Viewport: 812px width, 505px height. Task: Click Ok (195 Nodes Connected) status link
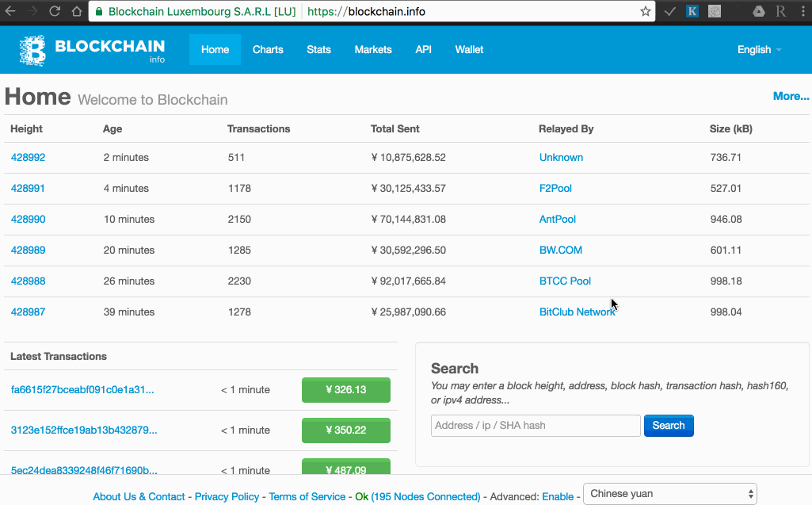click(x=417, y=497)
